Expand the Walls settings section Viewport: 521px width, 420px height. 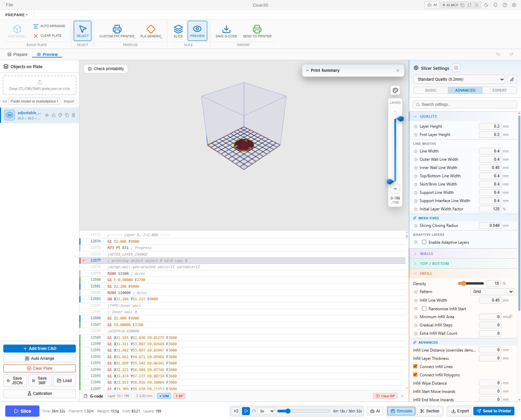coord(463,254)
